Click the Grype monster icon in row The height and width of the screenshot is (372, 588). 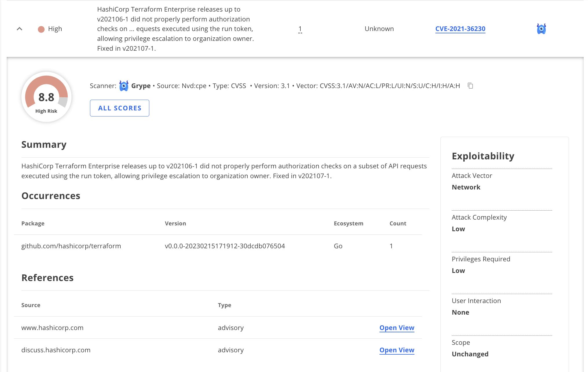coord(541,29)
